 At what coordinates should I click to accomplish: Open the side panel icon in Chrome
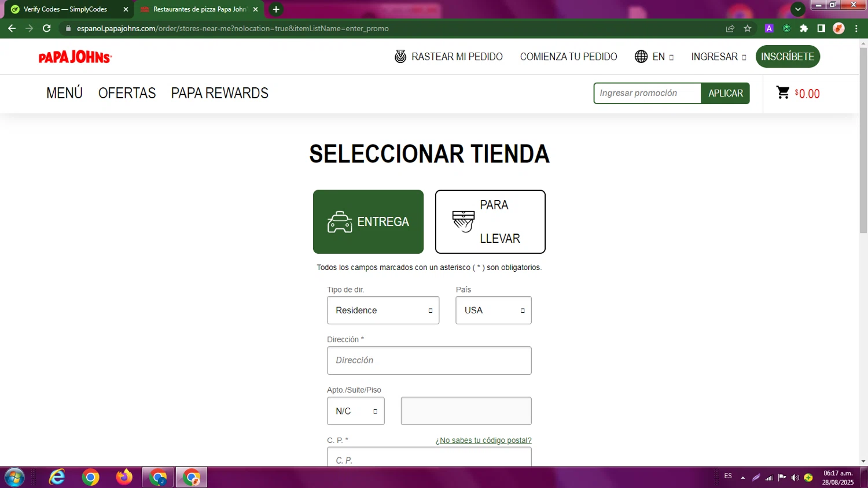tap(821, 28)
